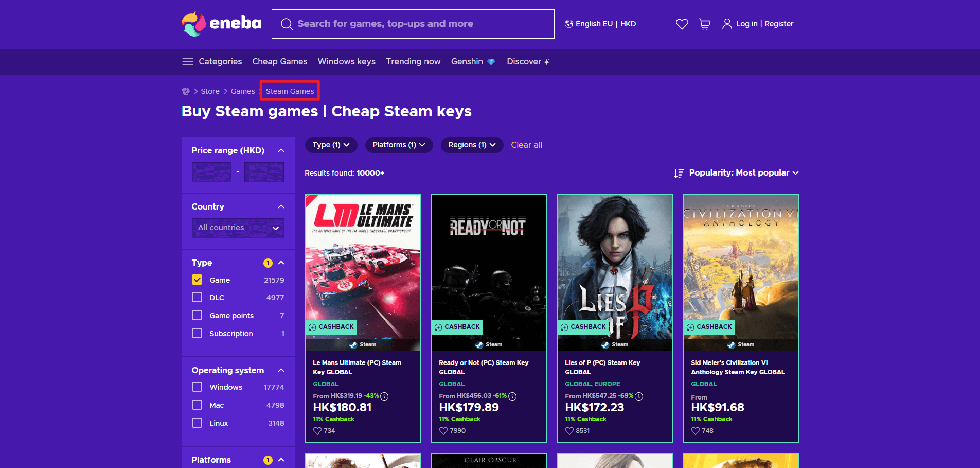
Task: Check the Mac operating system checkbox
Action: [197, 405]
